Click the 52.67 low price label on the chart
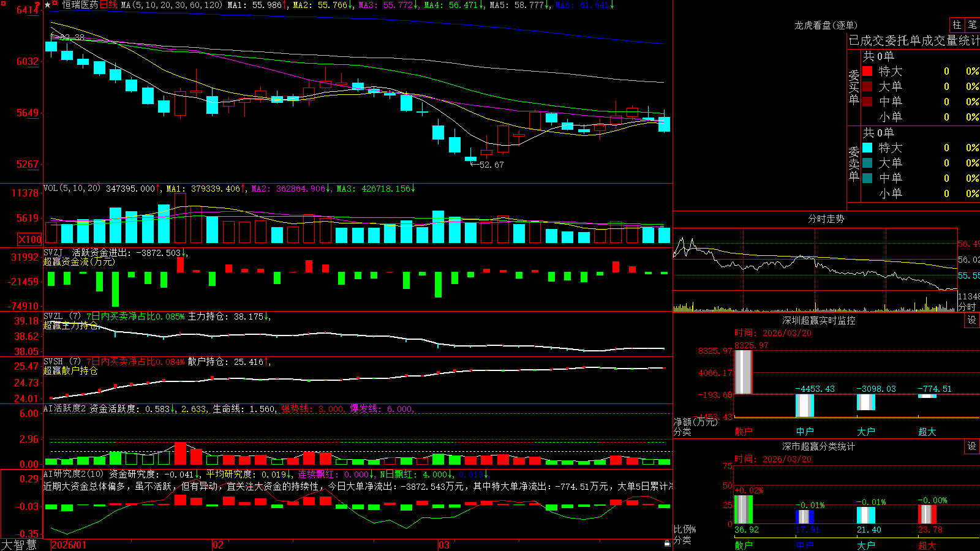Viewport: 980px width, 551px height. click(491, 165)
